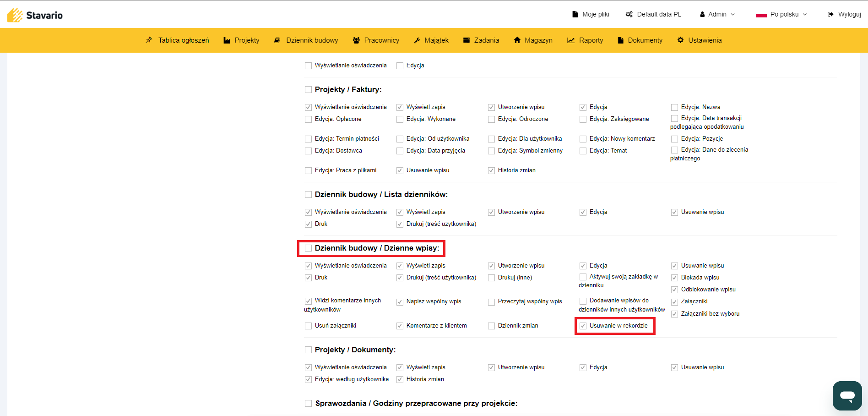Click the Stavario logo
868x416 pixels.
[35, 15]
